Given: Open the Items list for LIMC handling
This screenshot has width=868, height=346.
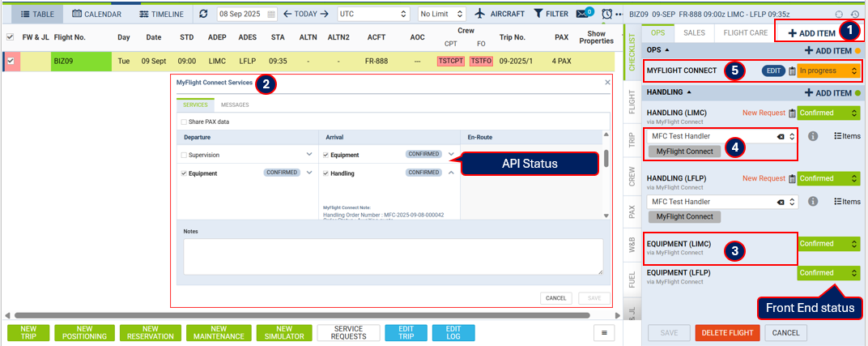Looking at the screenshot, I should click(x=847, y=136).
